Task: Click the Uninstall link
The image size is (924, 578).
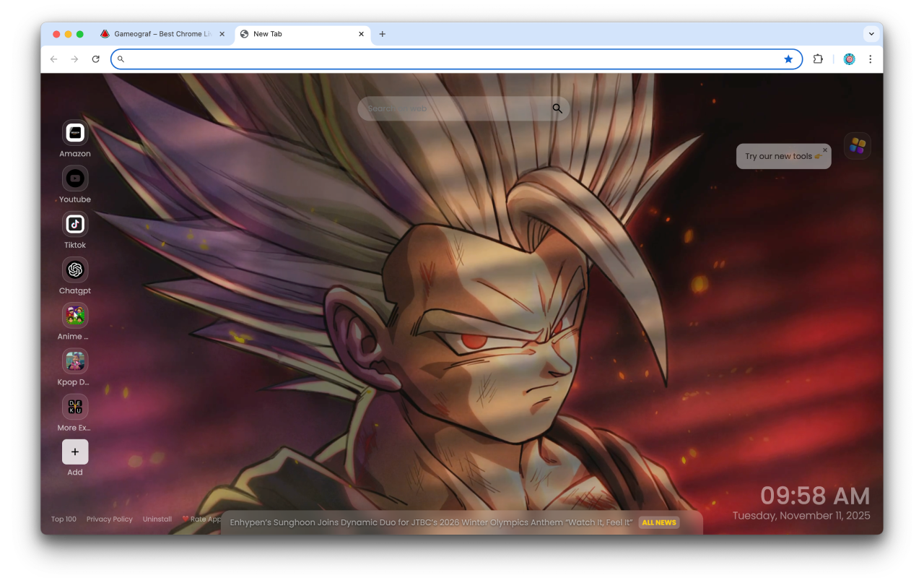Action: pos(157,519)
